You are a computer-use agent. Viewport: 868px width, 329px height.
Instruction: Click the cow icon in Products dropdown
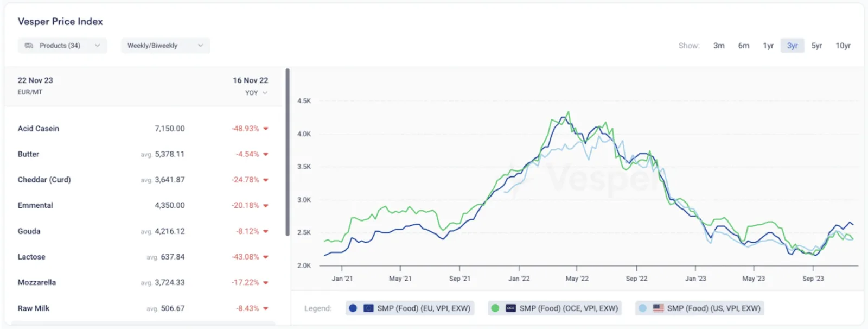coord(29,46)
